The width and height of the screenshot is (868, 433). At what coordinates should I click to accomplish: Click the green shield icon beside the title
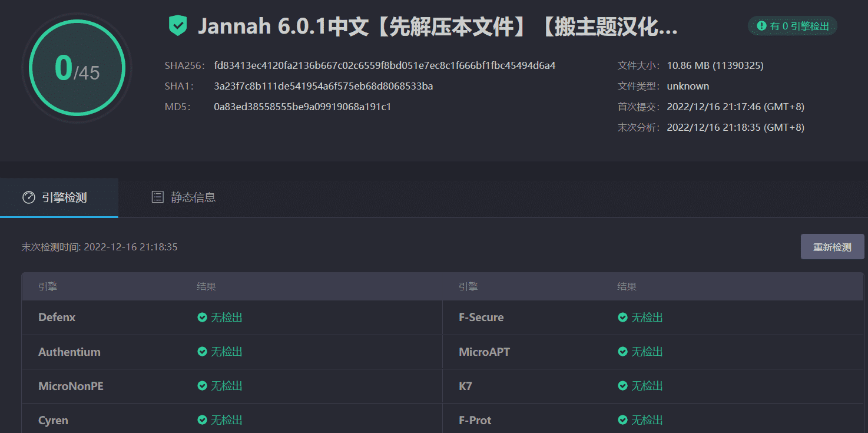tap(177, 26)
